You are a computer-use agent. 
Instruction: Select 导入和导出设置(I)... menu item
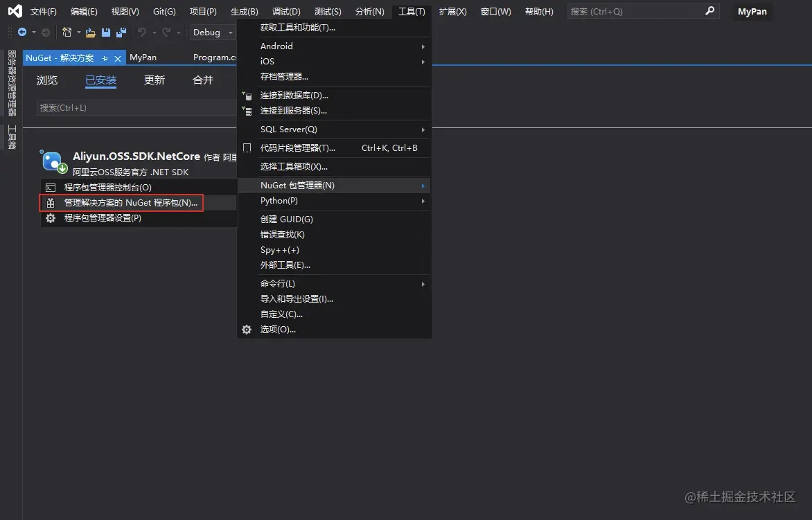coord(334,299)
